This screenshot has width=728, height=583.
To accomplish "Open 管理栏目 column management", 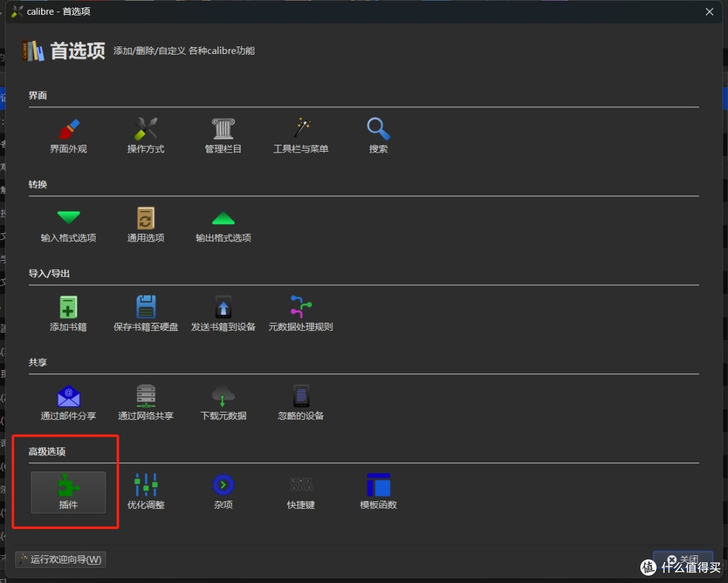I will point(223,135).
